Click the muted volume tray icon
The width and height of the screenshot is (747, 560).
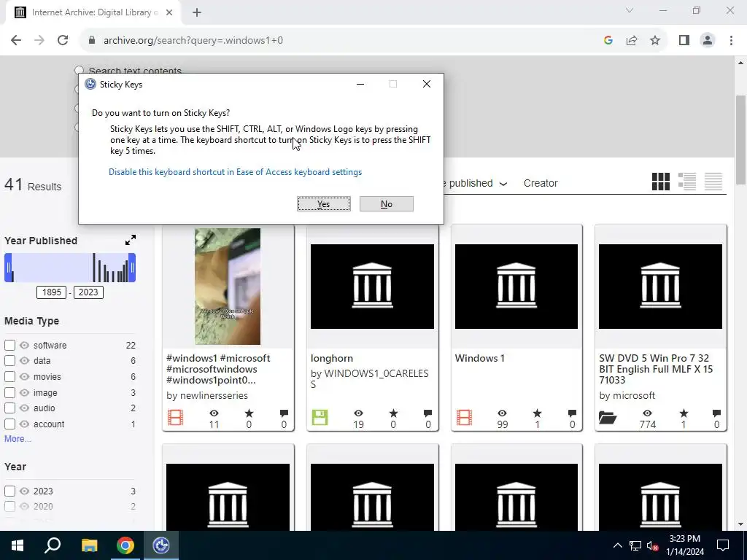[x=652, y=545]
